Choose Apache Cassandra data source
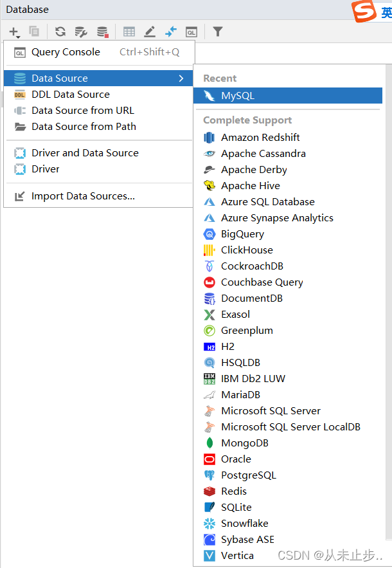Screen dimensions: 392x568 click(x=288, y=154)
